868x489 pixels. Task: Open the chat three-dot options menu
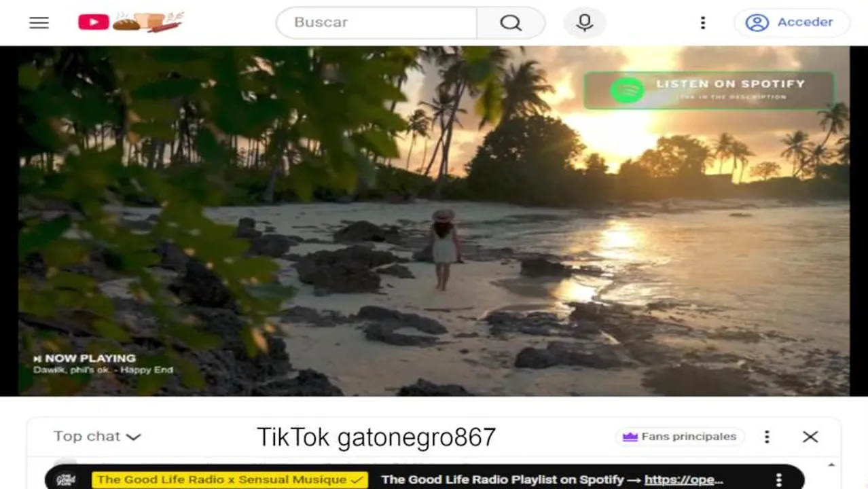pyautogui.click(x=767, y=437)
